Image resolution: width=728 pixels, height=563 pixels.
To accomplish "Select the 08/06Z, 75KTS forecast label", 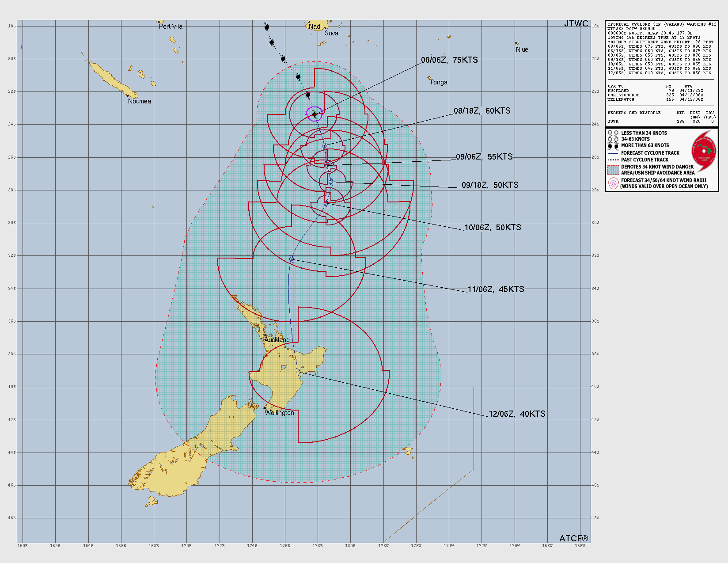I will coord(449,60).
